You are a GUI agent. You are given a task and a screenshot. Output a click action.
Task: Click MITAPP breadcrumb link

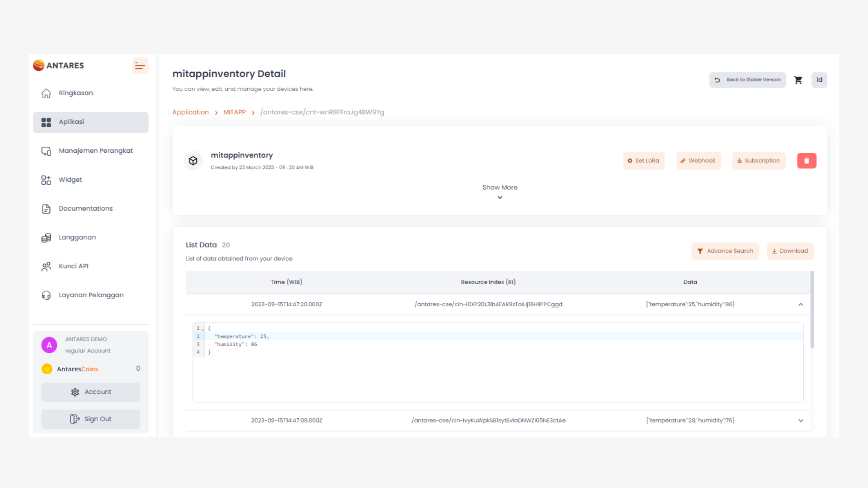[234, 113]
